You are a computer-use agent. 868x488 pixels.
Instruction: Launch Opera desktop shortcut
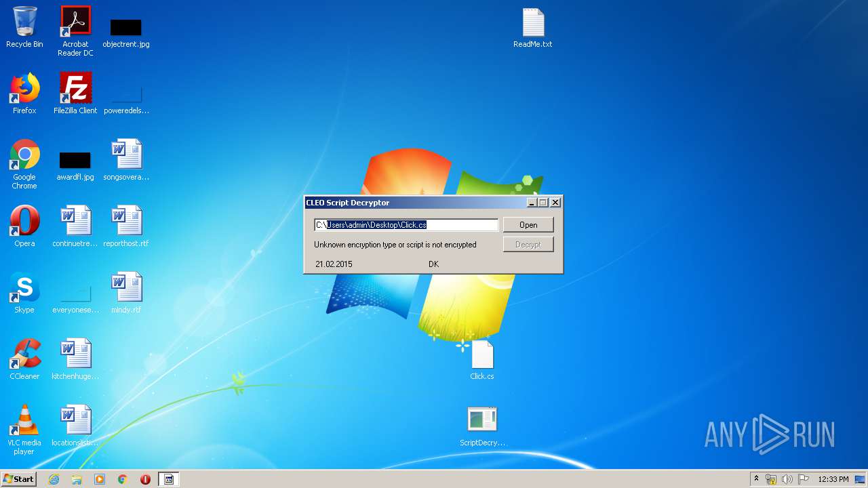(x=24, y=226)
